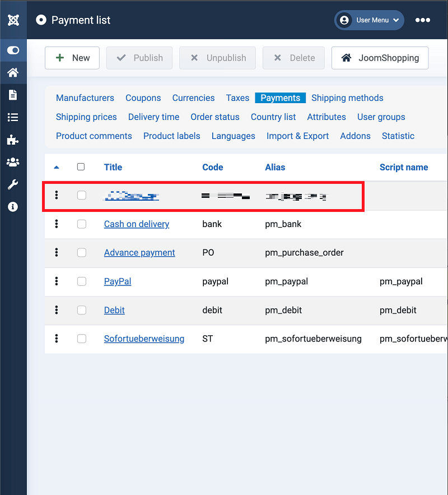The height and width of the screenshot is (495, 448).
Task: Open the Help info icon in sidebar
Action: coord(13,207)
